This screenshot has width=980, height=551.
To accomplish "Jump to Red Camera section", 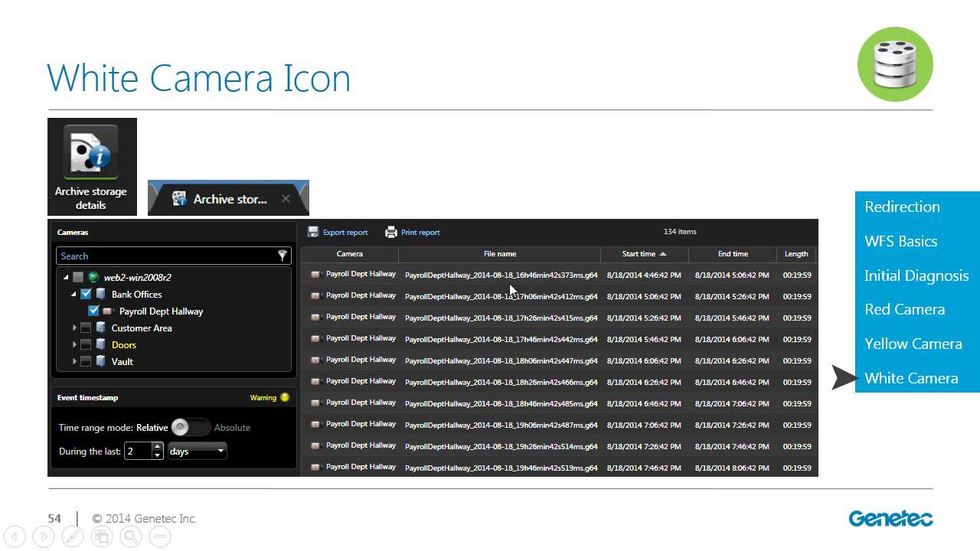I will [x=904, y=309].
